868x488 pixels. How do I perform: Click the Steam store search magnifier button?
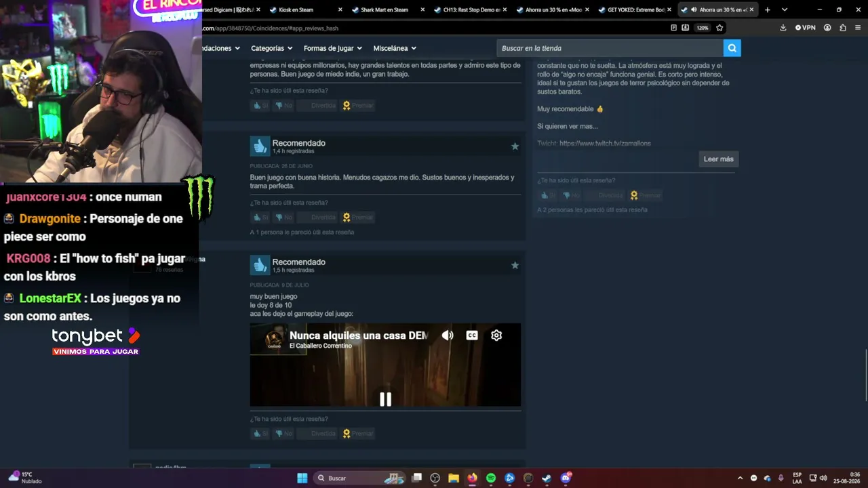732,48
